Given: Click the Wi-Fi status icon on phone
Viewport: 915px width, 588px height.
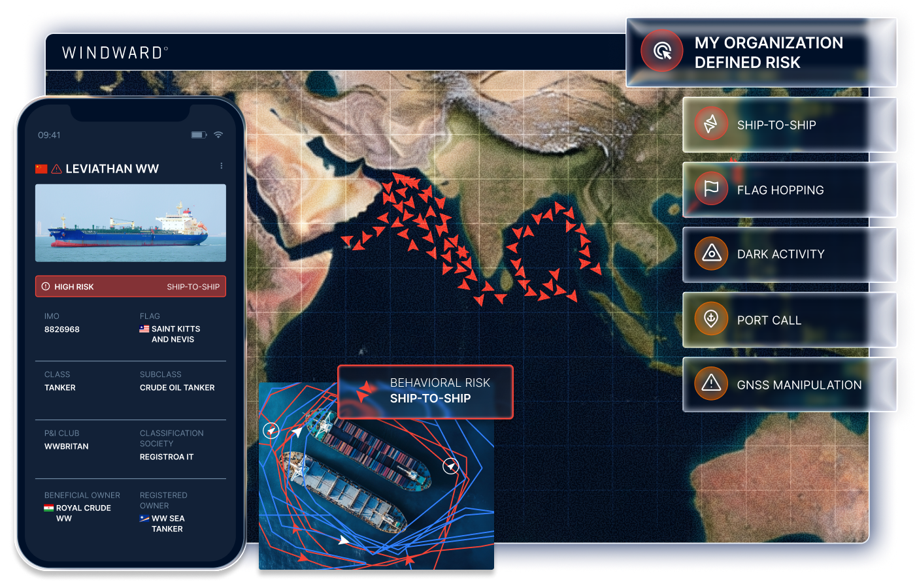Looking at the screenshot, I should click(x=218, y=135).
